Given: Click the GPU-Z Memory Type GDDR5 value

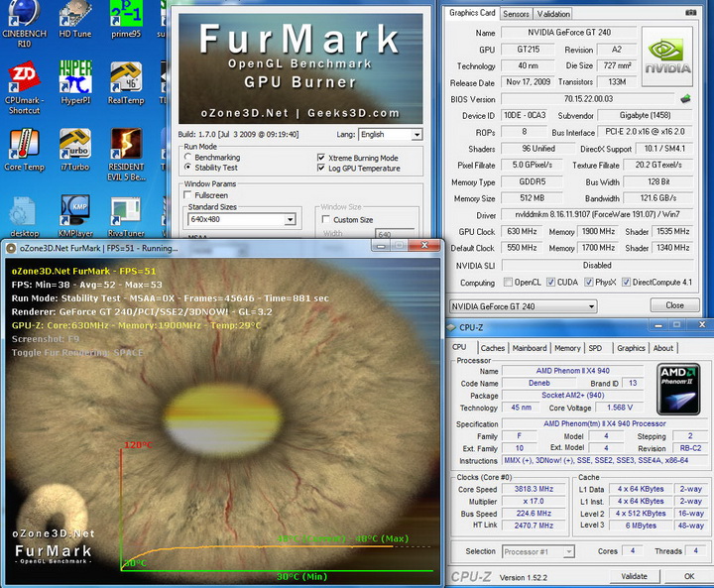Looking at the screenshot, I should pos(532,181).
